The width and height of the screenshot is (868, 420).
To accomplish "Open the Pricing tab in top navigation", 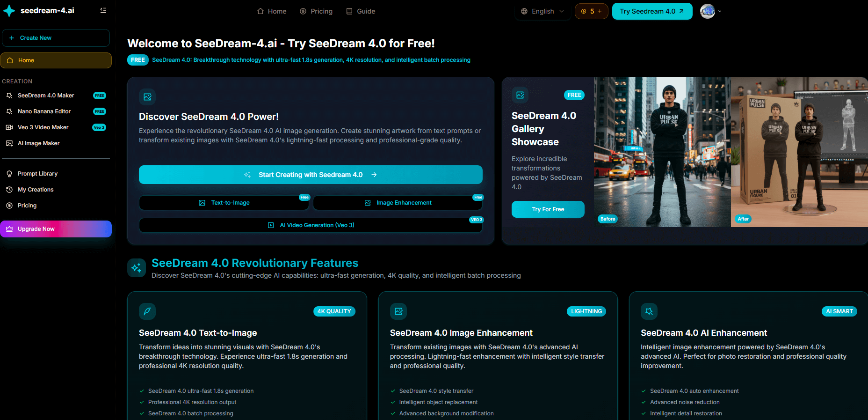I will coord(316,11).
